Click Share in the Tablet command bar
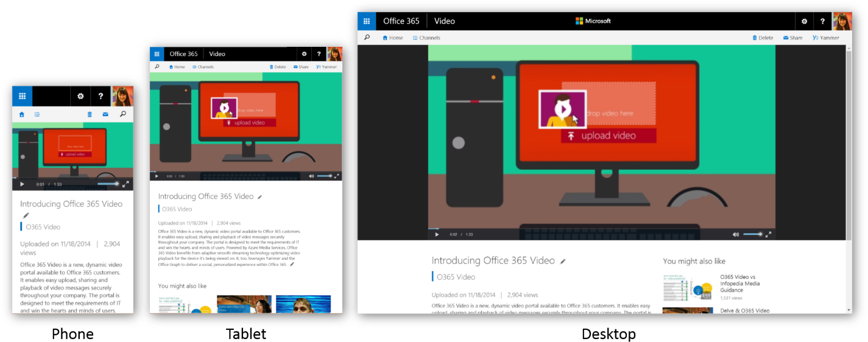This screenshot has width=868, height=342. pos(301,67)
